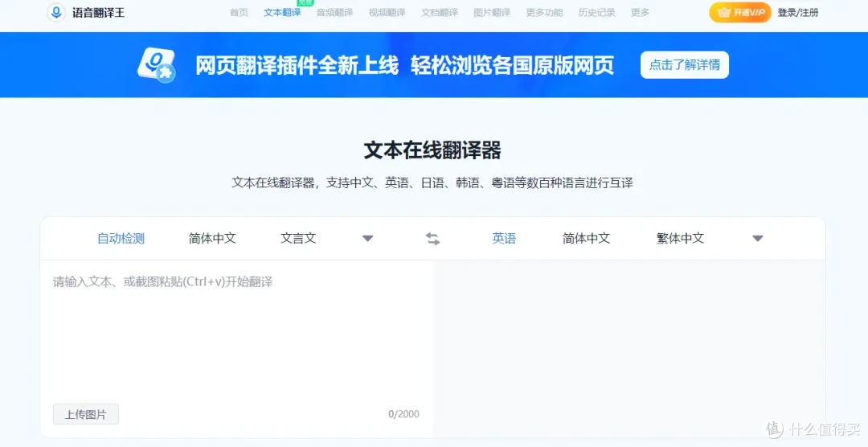Image resolution: width=868 pixels, height=447 pixels.
Task: Select 英语 as target language
Action: (x=504, y=239)
